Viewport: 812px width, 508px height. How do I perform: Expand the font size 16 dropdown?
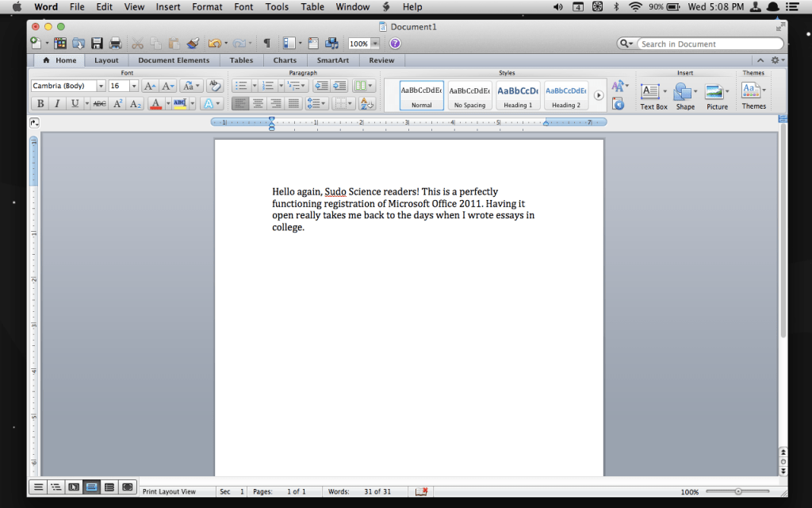point(133,86)
